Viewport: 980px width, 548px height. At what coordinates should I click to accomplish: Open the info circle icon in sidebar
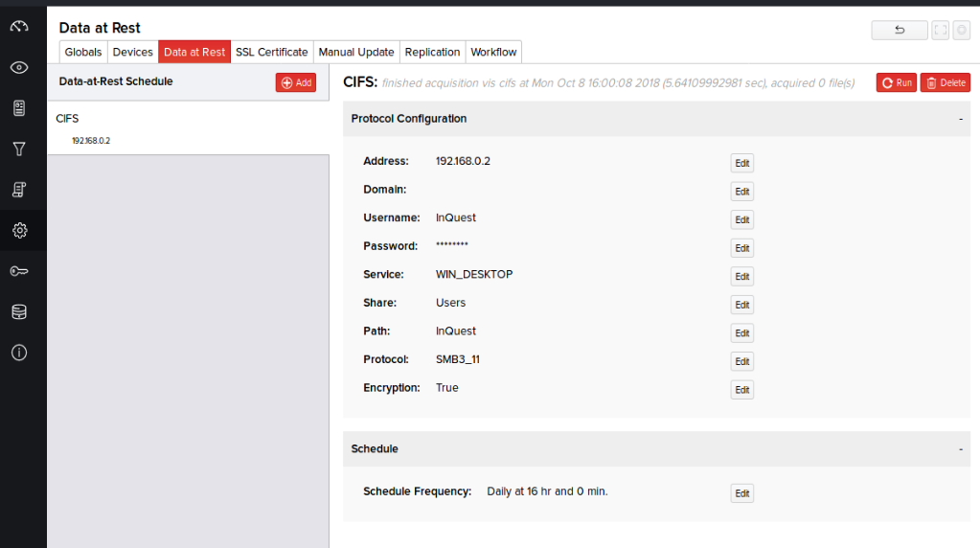coord(19,353)
